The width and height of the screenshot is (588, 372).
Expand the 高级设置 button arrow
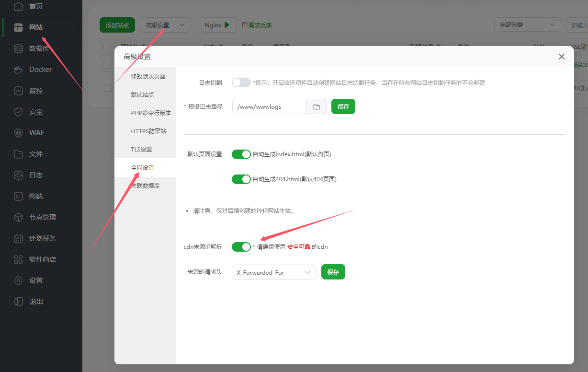click(182, 25)
